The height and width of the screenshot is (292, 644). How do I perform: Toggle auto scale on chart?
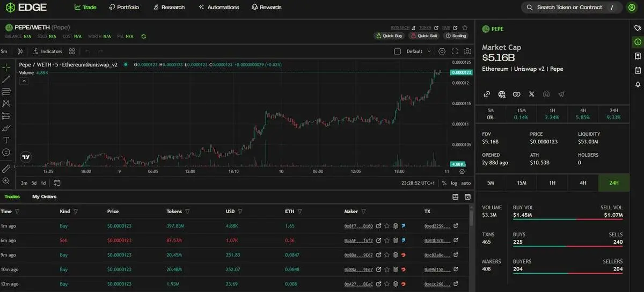466,183
